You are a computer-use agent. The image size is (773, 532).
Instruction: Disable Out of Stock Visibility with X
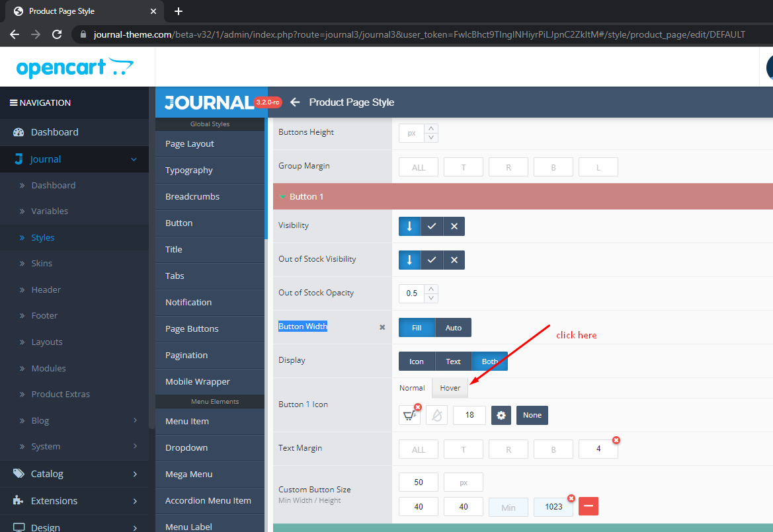tap(454, 260)
